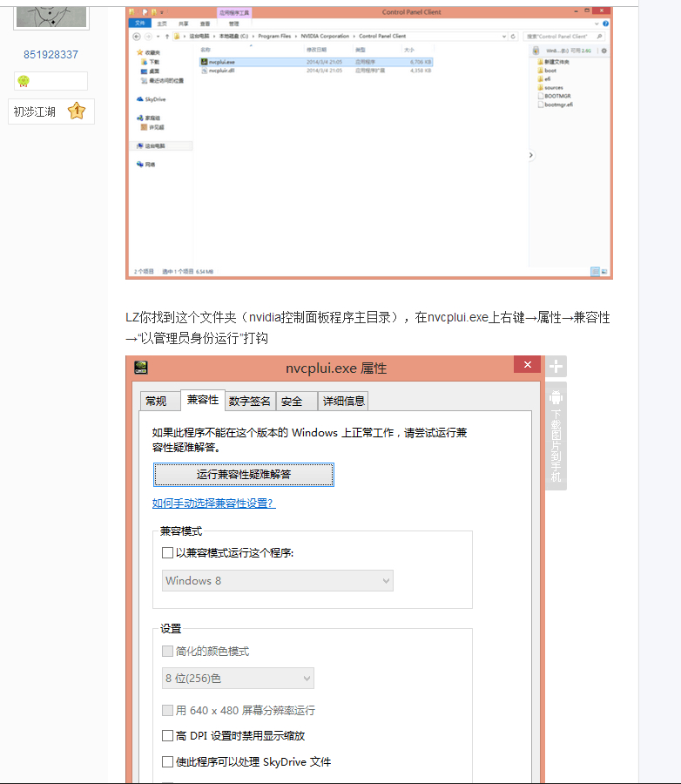Sort the file list by 大小 column
Viewport: 681px width, 784px height.
409,50
